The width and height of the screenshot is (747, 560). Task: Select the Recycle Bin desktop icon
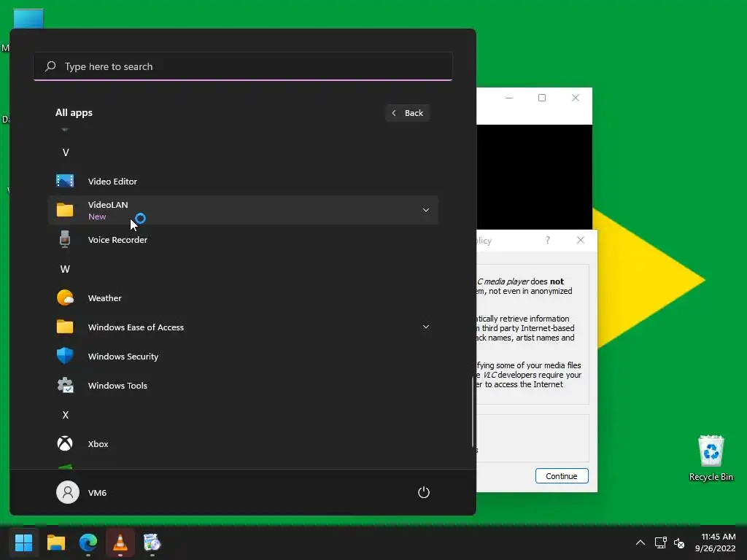[711, 458]
